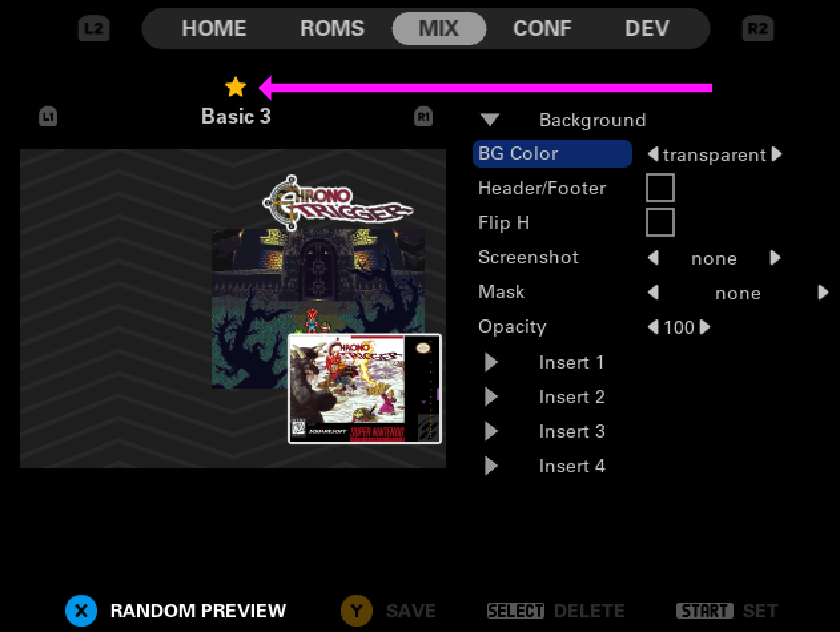Viewport: 840px width, 632px height.
Task: Toggle the Flip H checkbox
Action: click(x=660, y=222)
